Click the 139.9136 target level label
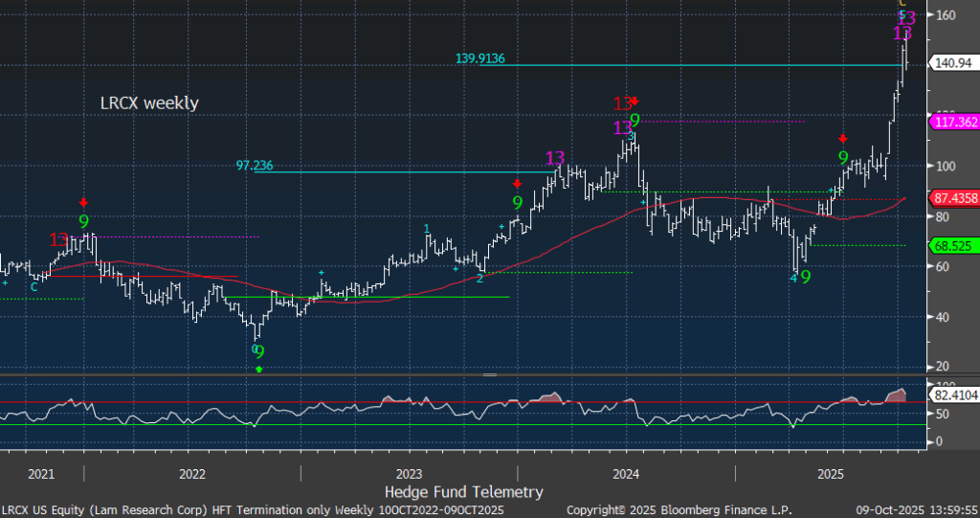This screenshot has width=980, height=518. [479, 59]
